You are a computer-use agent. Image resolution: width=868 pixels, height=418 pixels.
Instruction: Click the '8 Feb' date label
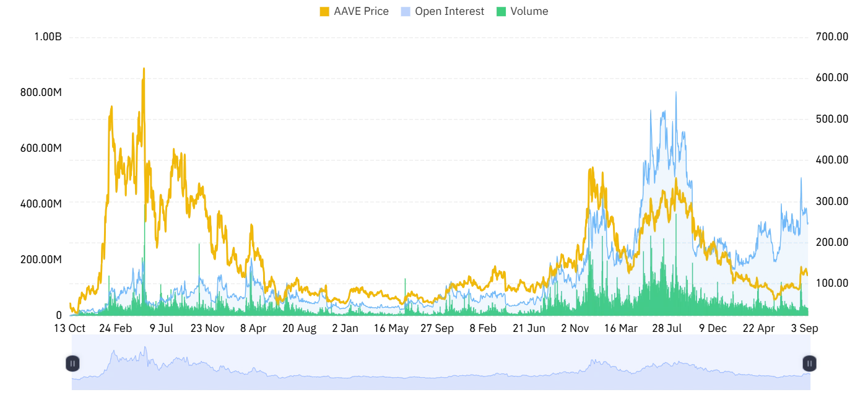(483, 328)
